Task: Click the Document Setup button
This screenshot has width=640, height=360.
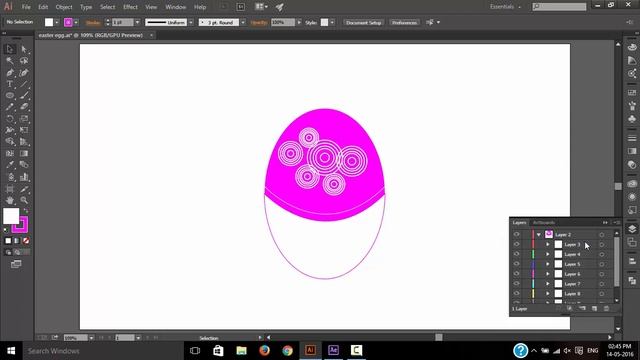Action: click(x=363, y=22)
